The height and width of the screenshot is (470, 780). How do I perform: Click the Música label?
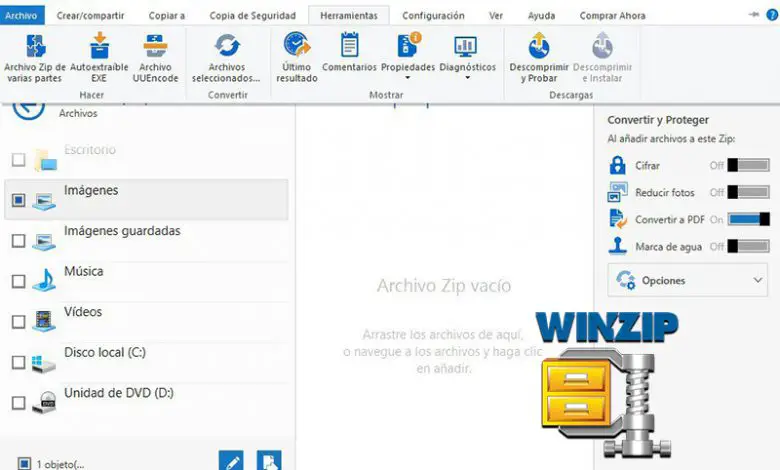pyautogui.click(x=84, y=271)
